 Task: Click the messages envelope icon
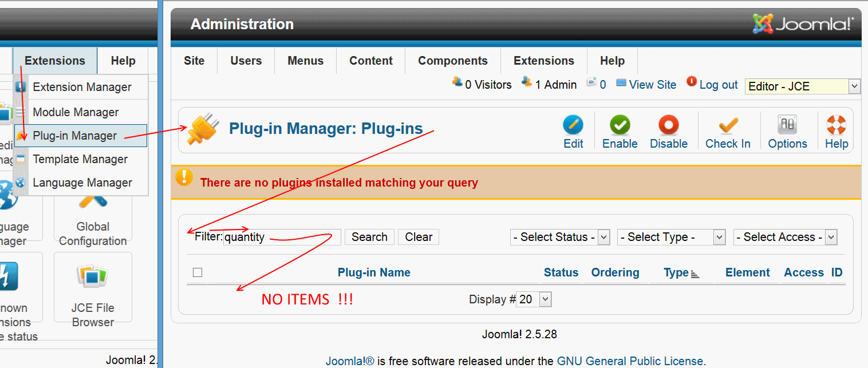[x=591, y=83]
